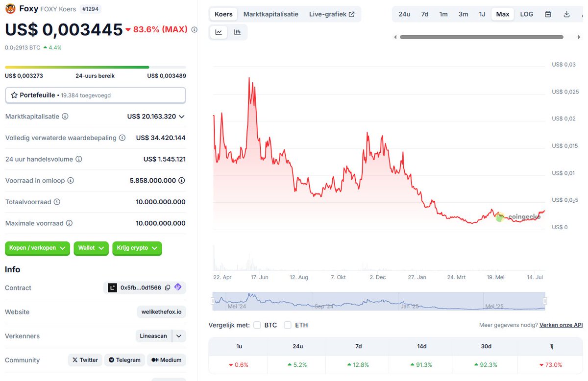Switch to the Koers tab
Viewport: 588px width, 381px height.
[224, 14]
